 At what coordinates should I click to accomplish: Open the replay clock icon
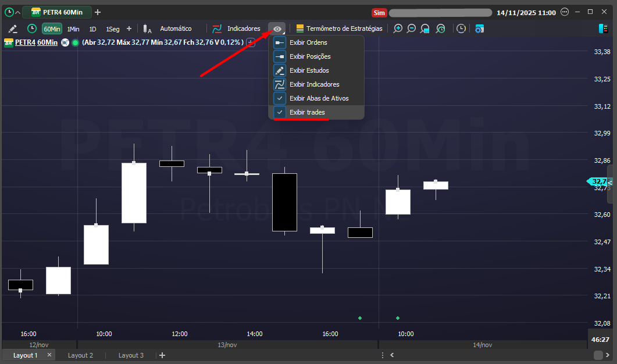(461, 28)
